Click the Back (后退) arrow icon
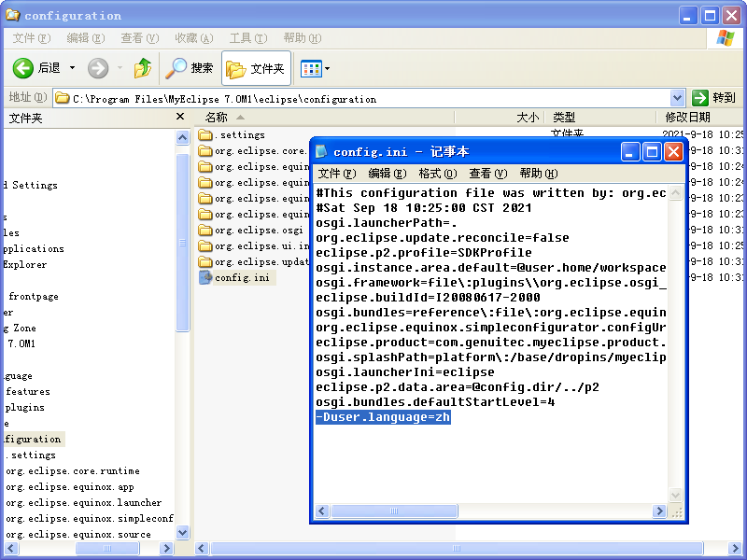The height and width of the screenshot is (560, 747). pyautogui.click(x=23, y=68)
